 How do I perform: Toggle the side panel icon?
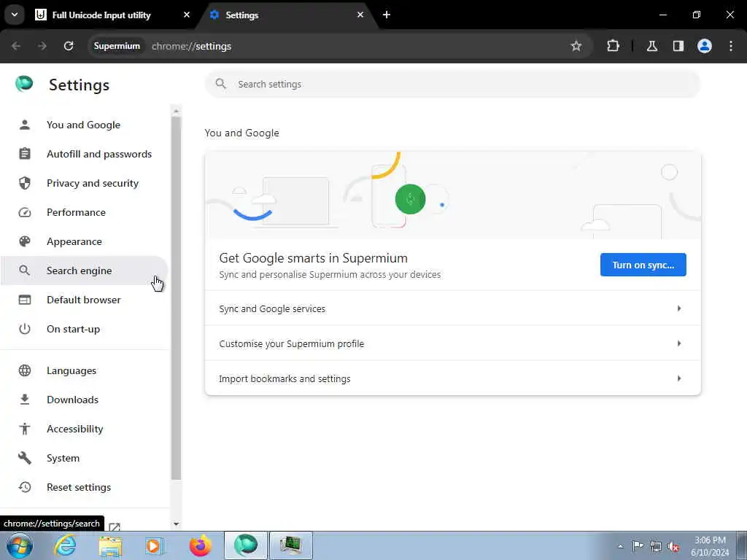click(x=678, y=46)
